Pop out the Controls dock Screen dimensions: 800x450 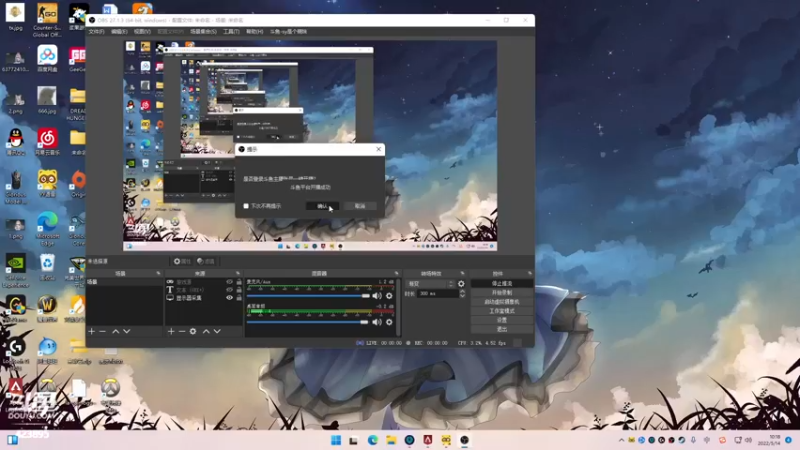tap(530, 273)
